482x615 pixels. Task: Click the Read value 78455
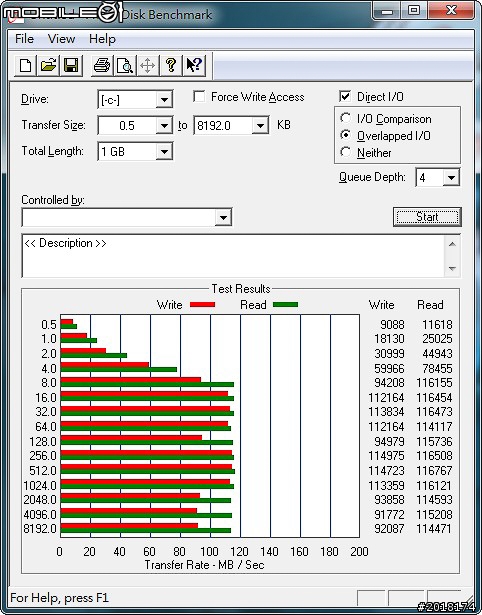(437, 368)
